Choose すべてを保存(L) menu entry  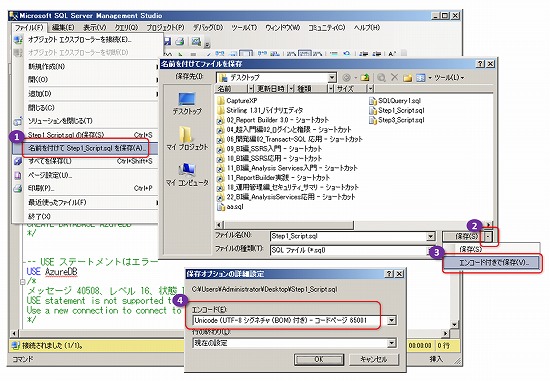(85, 161)
